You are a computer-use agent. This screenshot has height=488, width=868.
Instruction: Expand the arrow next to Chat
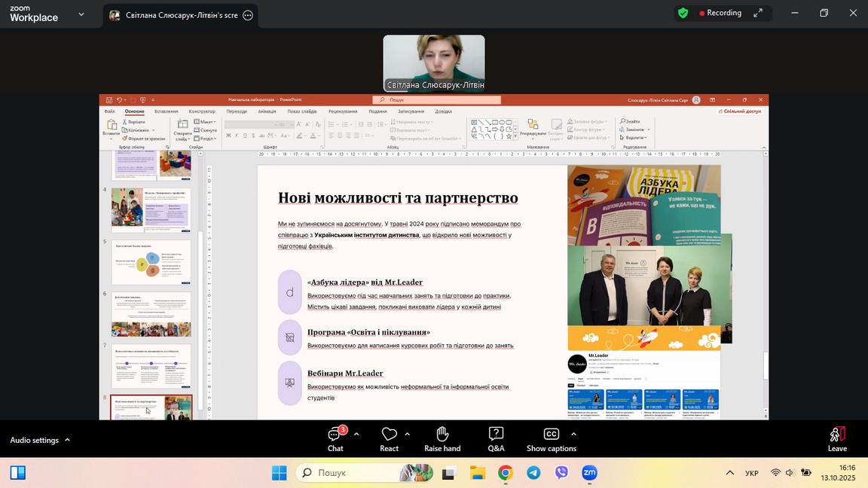(356, 434)
